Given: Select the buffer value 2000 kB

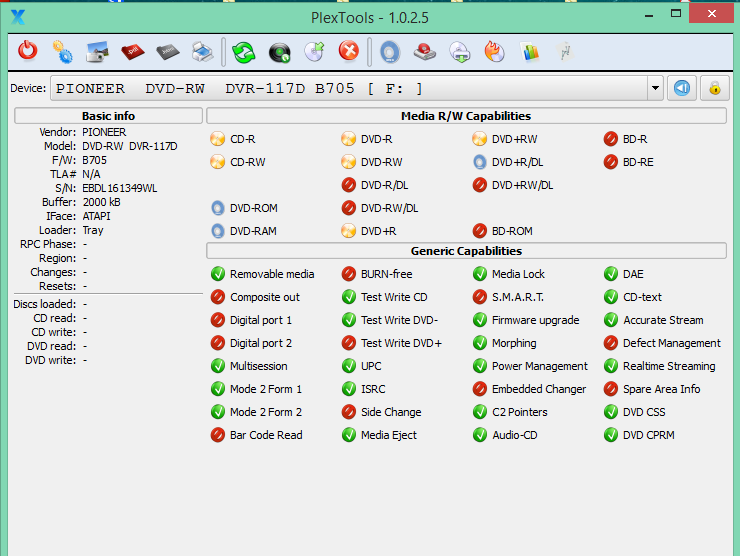Looking at the screenshot, I should [101, 202].
